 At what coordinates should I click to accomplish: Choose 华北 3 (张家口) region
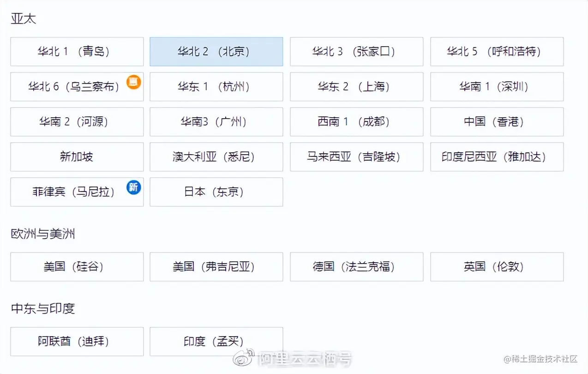point(356,52)
